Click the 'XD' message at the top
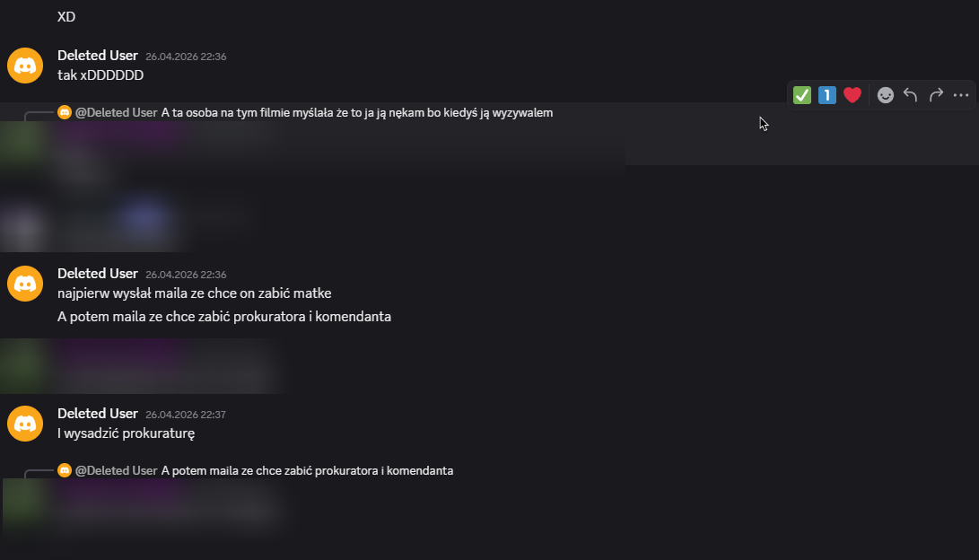This screenshot has height=560, width=979. (66, 17)
